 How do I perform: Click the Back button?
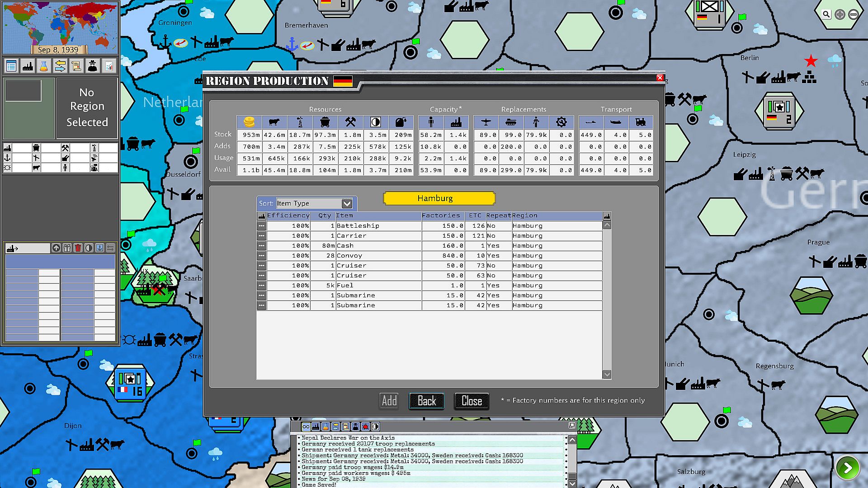coord(426,401)
